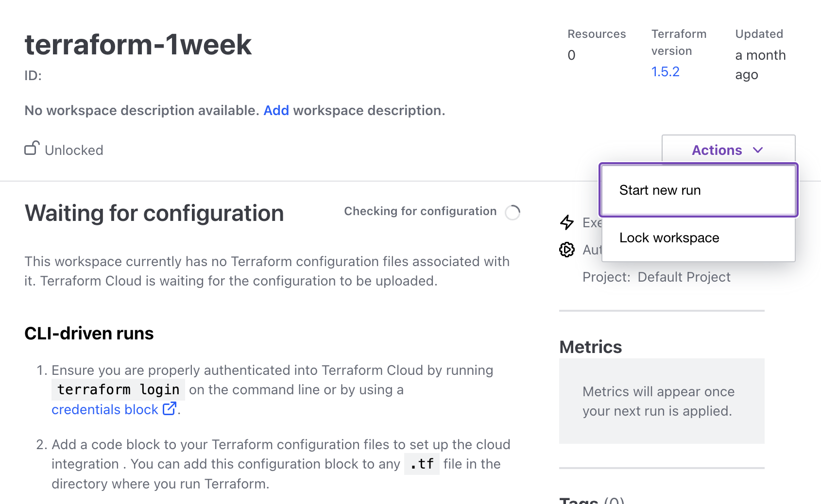The image size is (821, 504).
Task: Open the credentials block documentation link
Action: tap(104, 409)
